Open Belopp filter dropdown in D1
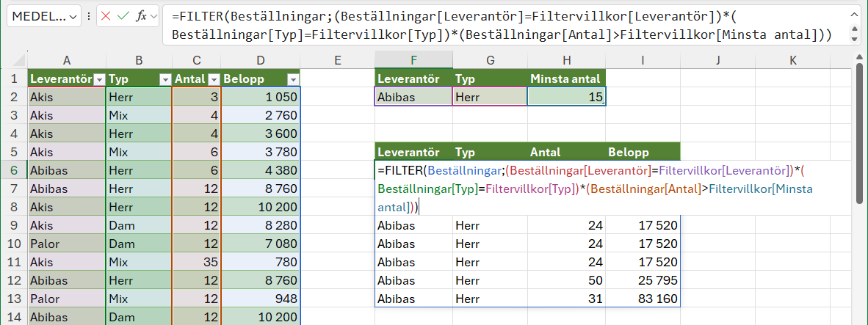 click(294, 79)
